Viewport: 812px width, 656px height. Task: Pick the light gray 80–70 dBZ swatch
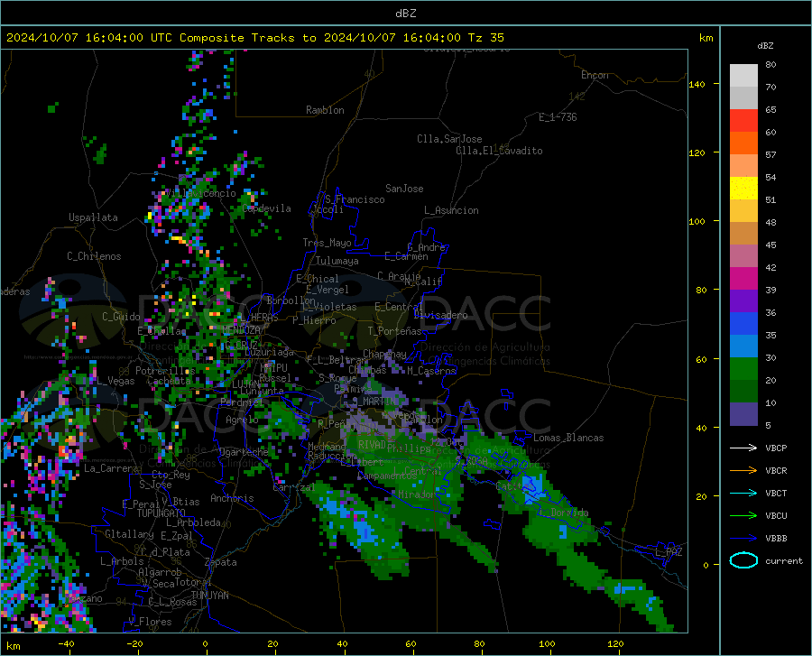click(743, 76)
